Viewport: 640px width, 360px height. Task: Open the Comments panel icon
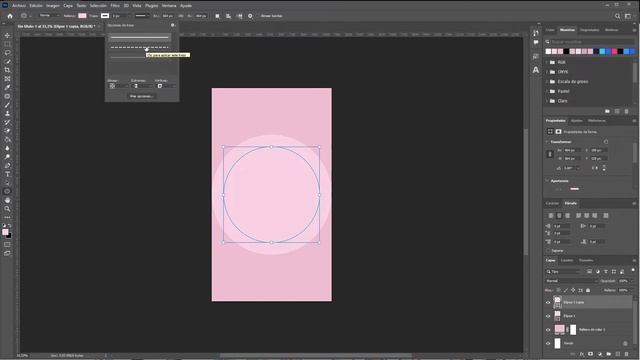click(x=536, y=42)
